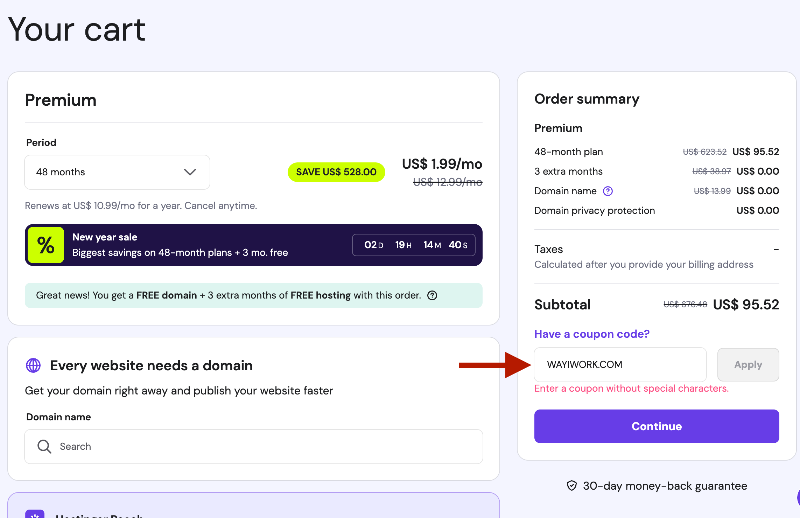The height and width of the screenshot is (518, 800).
Task: Click the percent sale icon in banner
Action: click(45, 245)
